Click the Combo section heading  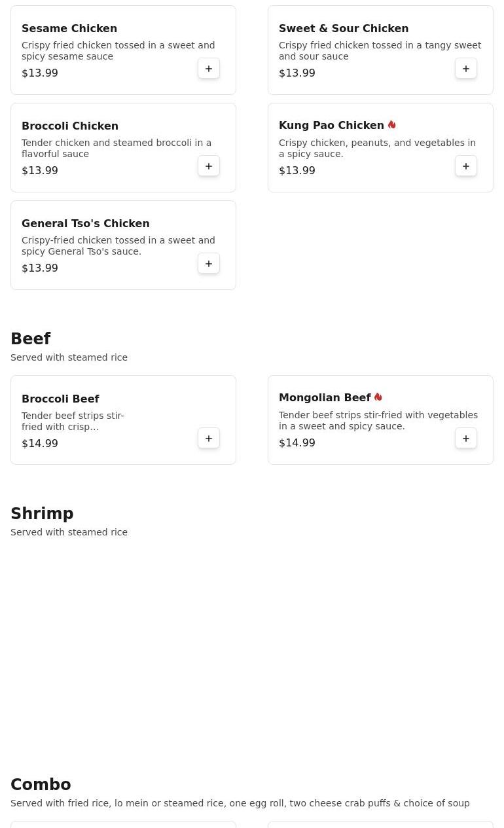pyautogui.click(x=41, y=785)
